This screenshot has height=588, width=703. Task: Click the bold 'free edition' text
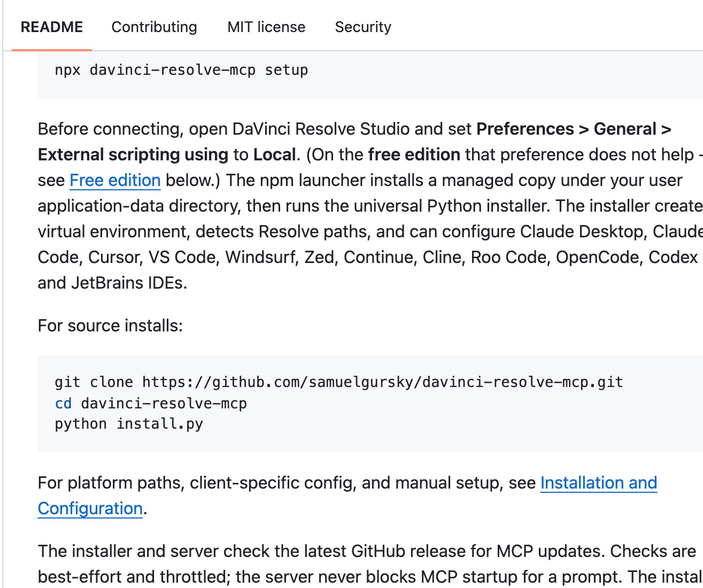[414, 155]
